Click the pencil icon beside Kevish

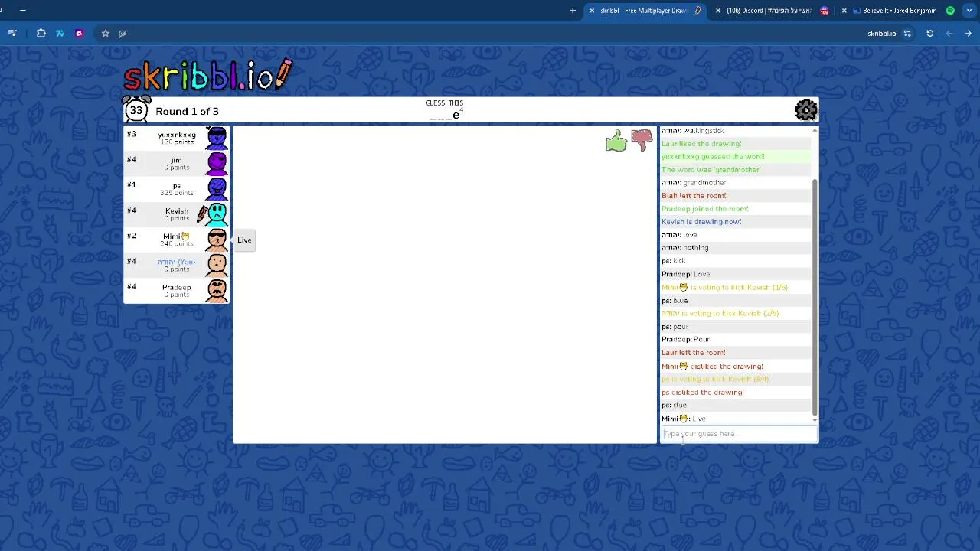(202, 214)
